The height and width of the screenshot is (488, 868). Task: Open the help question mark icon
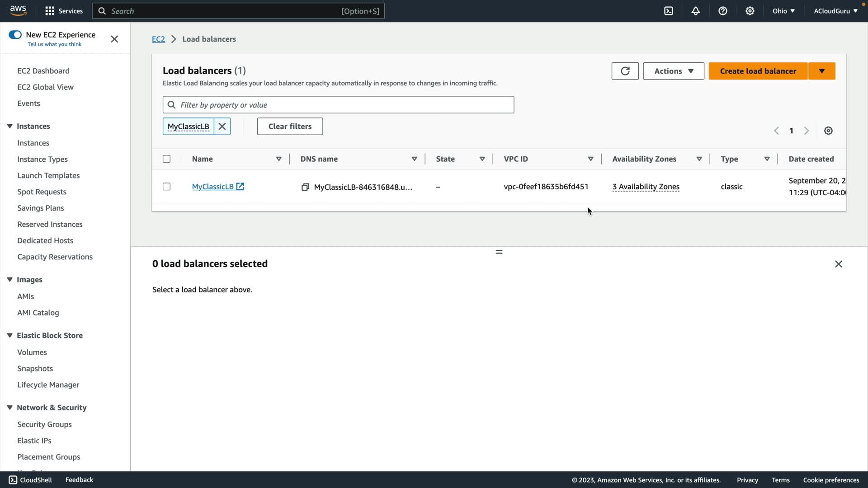point(723,11)
